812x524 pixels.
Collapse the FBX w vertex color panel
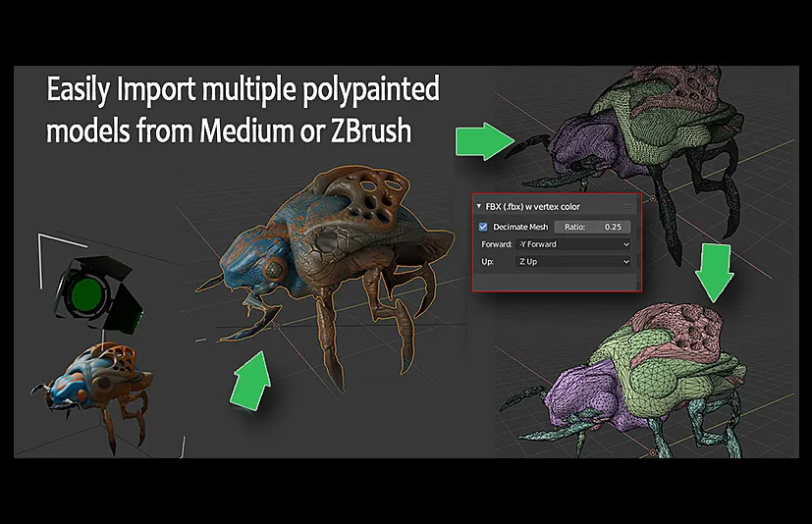[479, 206]
